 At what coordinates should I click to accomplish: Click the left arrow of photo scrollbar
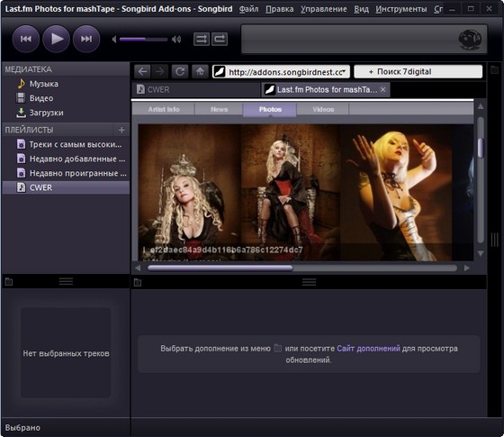(x=138, y=269)
